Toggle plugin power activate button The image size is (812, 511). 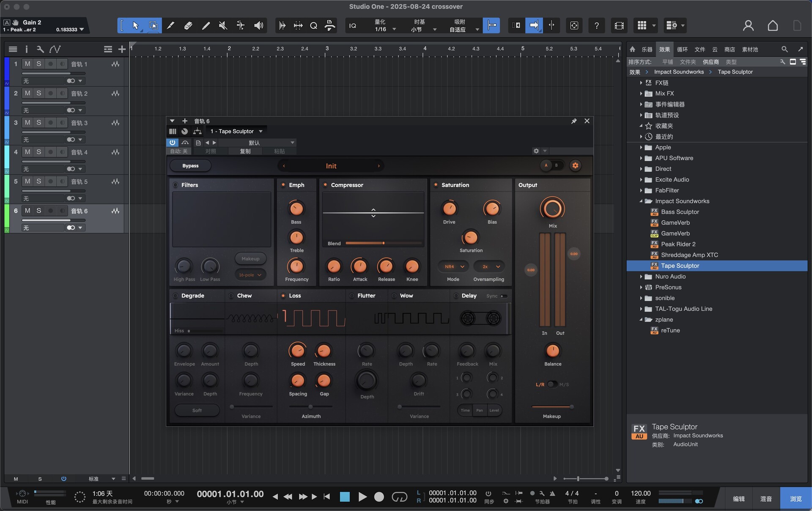[173, 143]
